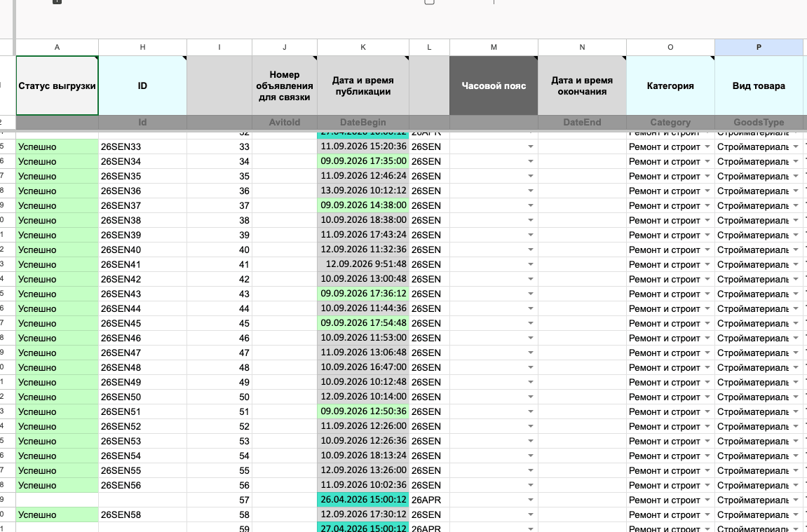Click the 'Статус выгрузки' header cell
Screen dimensions: 807x532
pos(57,86)
